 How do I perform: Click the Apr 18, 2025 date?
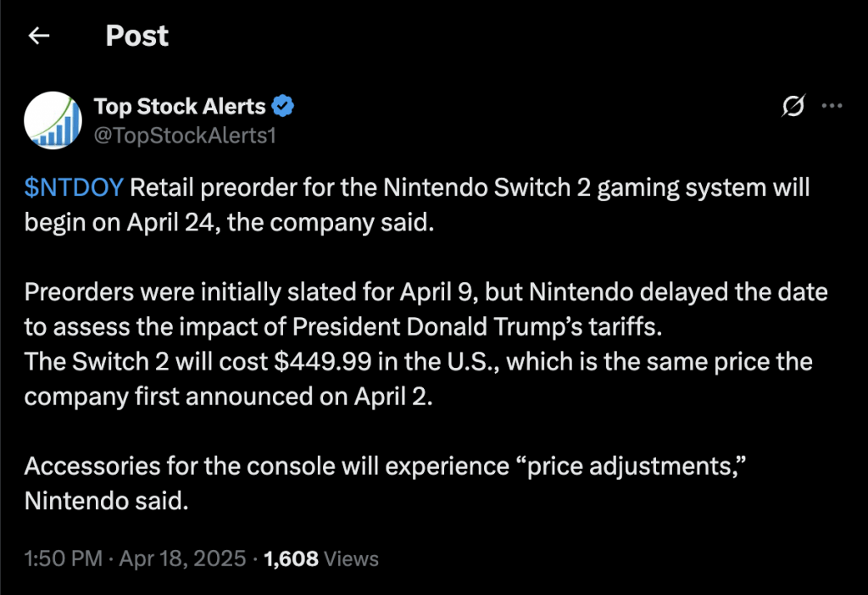[x=182, y=559]
